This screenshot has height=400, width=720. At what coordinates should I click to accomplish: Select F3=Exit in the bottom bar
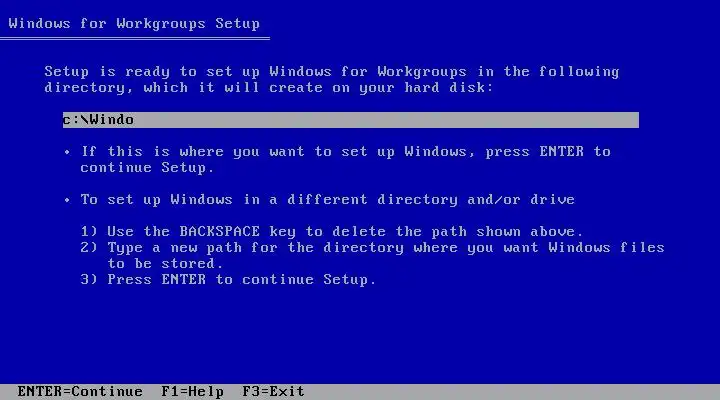click(x=273, y=392)
